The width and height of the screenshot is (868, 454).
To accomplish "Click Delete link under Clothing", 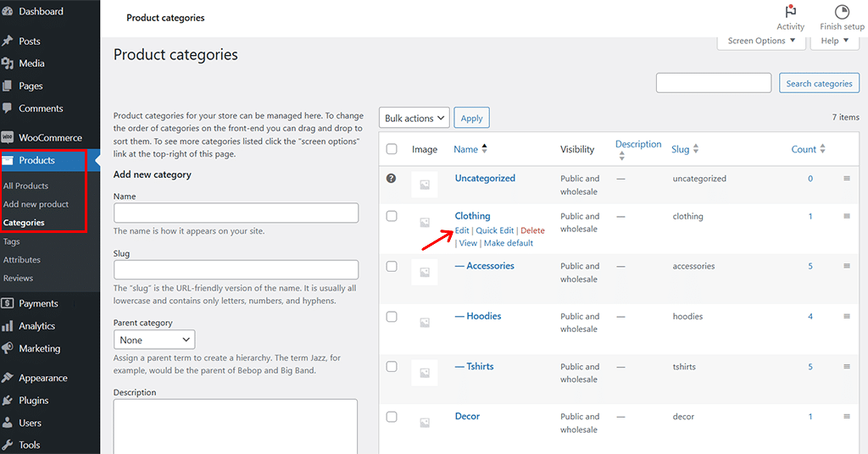I will (532, 230).
